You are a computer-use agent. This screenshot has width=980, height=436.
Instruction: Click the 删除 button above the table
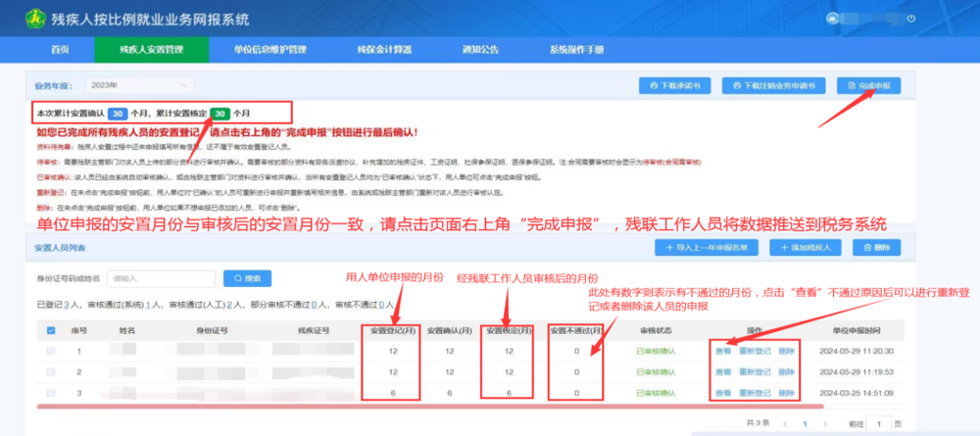point(876,247)
